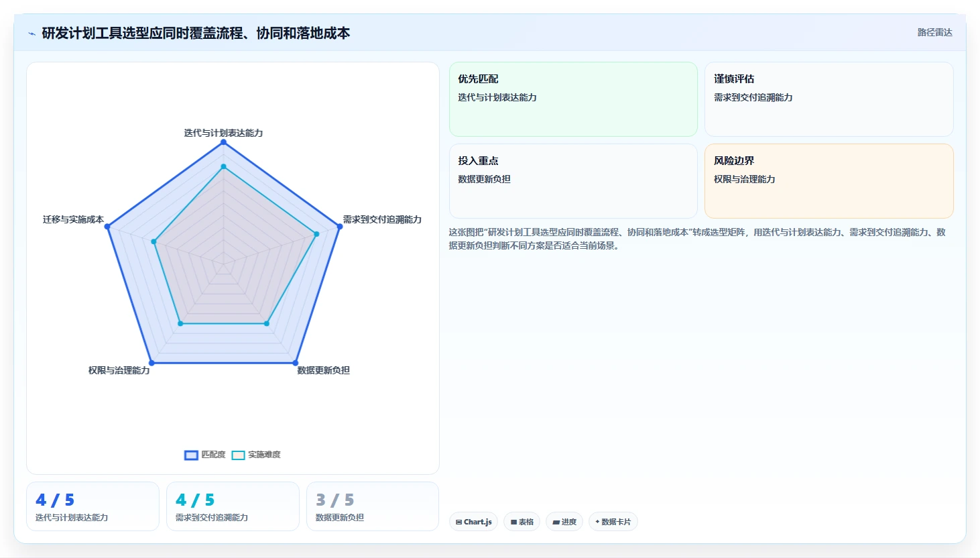
Task: Click the radar axis label 迭代与计划表达能力
Action: [223, 133]
